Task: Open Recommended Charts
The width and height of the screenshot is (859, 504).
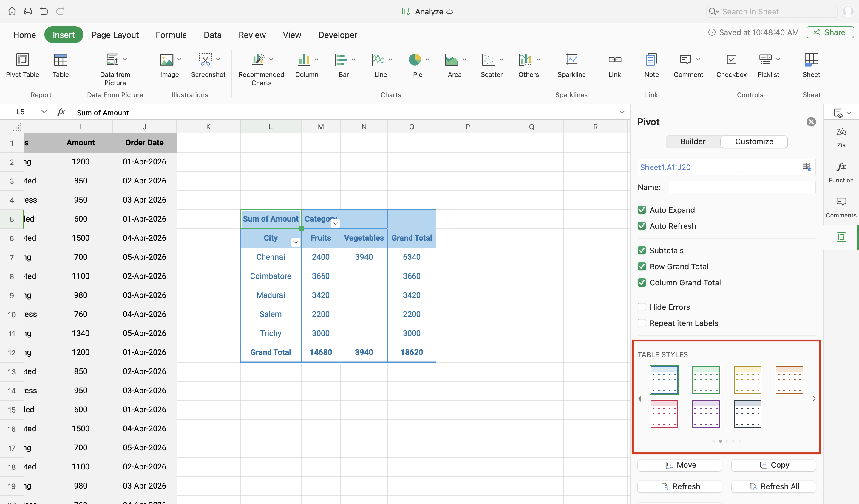Action: [x=258, y=60]
